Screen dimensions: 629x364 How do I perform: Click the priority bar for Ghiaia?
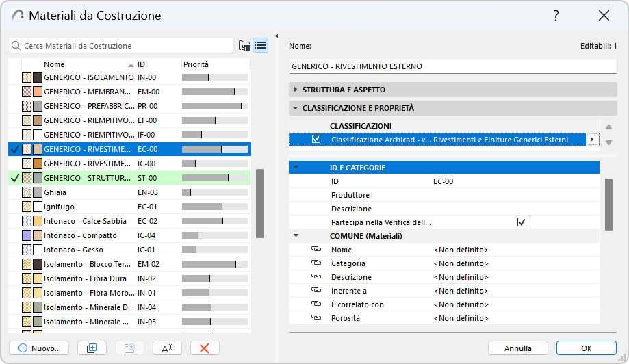[214, 192]
